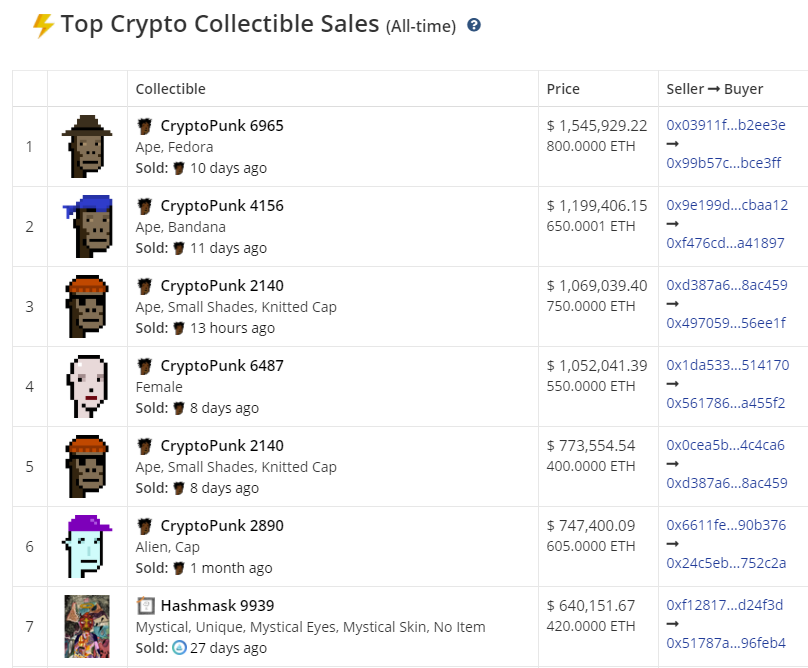Click Hashmask icon beside Hashmask 9939 name
Viewport: 808px width, 668px height.
[x=145, y=606]
